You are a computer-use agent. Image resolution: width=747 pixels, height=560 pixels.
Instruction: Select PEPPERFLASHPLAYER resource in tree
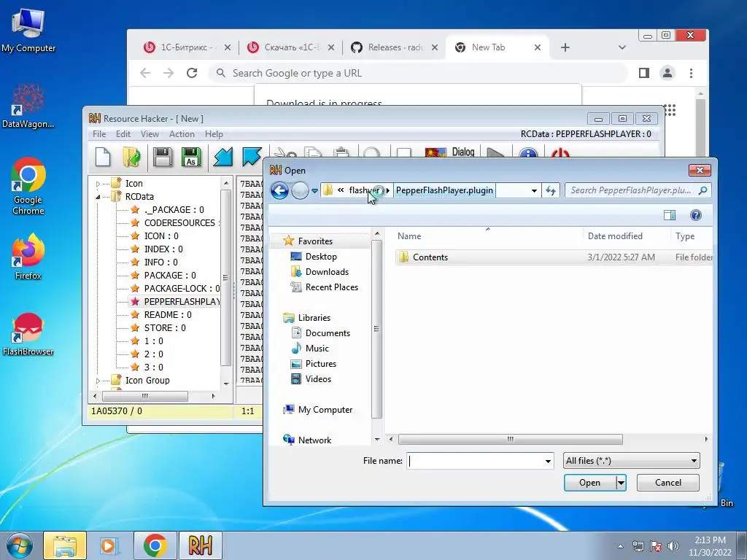[x=181, y=302]
